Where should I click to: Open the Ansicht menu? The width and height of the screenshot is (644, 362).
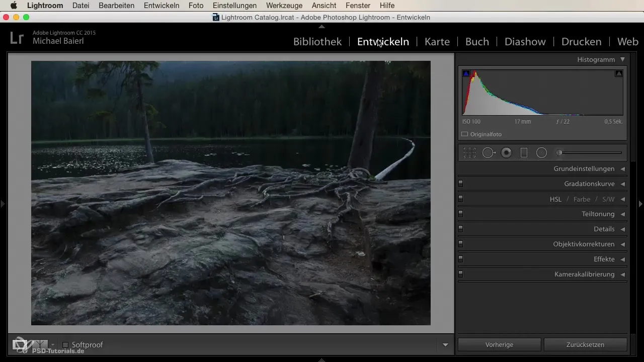324,6
